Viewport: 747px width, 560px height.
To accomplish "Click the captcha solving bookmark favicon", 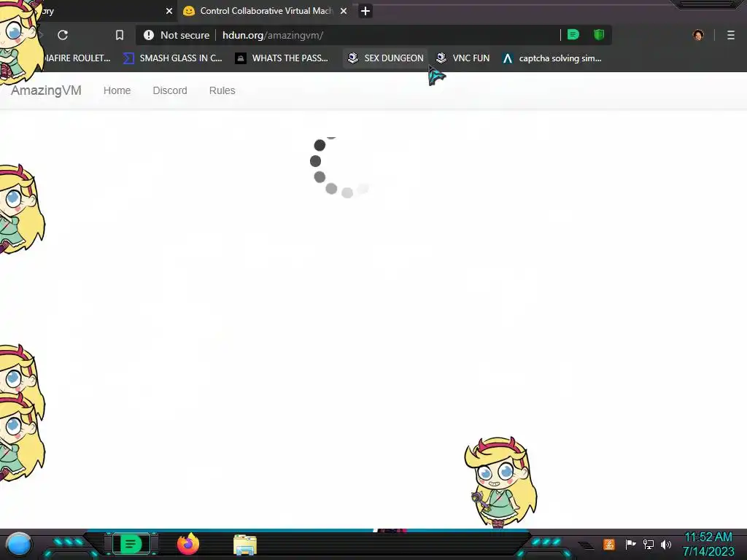I will tap(508, 58).
